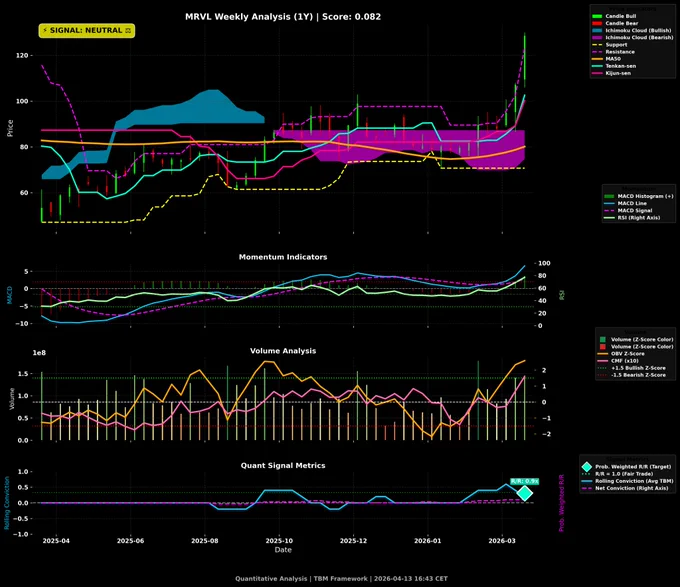
Task: Click the 100 tick on the Price axis
Action: 23,101
